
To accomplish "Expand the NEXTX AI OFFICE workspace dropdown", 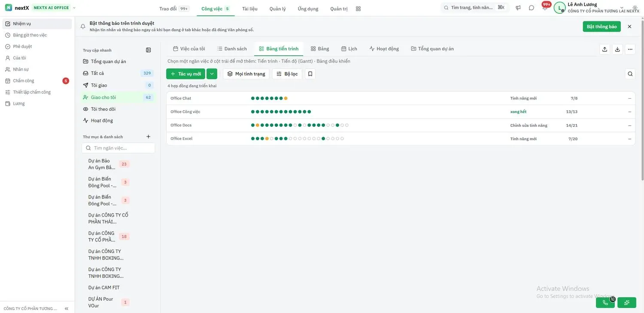I will [x=74, y=8].
